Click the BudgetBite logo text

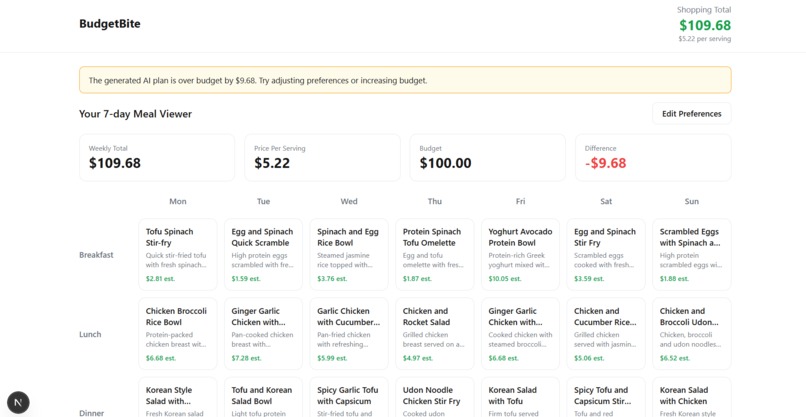pyautogui.click(x=109, y=24)
